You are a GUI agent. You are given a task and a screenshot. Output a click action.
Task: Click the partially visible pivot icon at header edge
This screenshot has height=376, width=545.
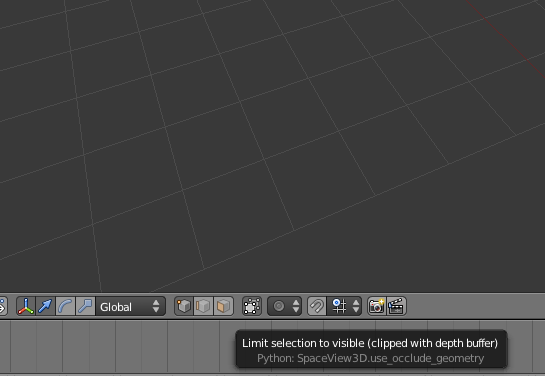pos(3,306)
